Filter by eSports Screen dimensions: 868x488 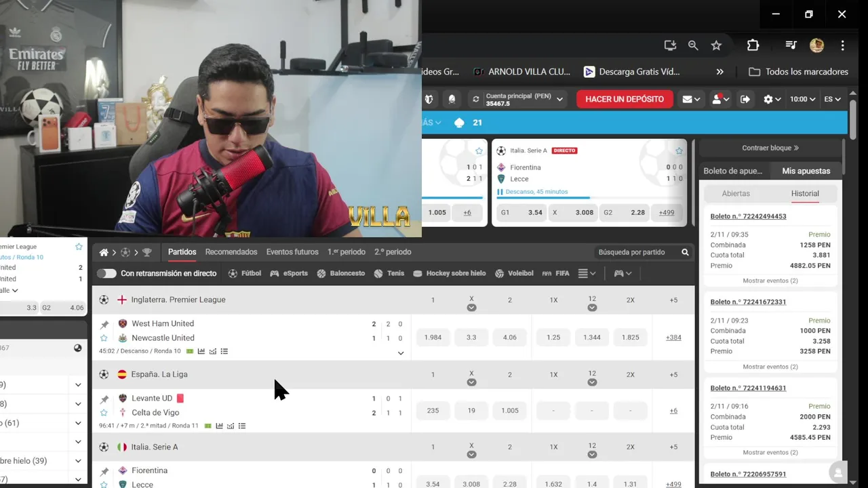pyautogui.click(x=289, y=273)
